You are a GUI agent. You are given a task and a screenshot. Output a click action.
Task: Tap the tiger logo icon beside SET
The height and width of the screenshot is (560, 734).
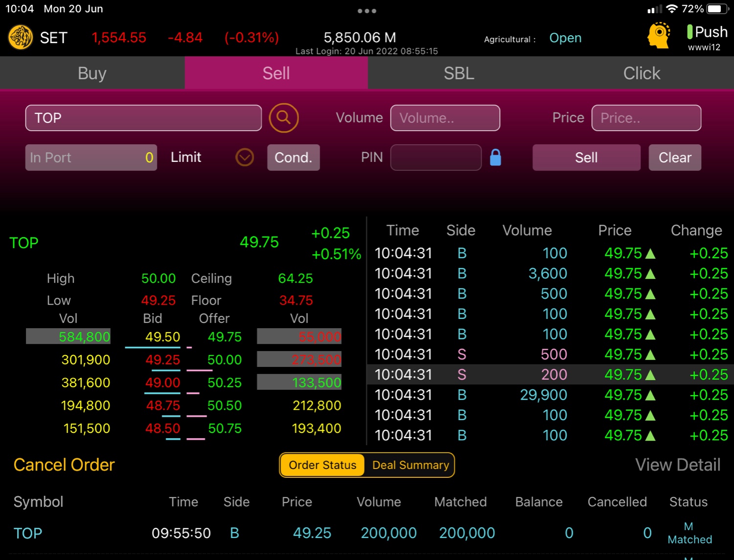coord(21,38)
